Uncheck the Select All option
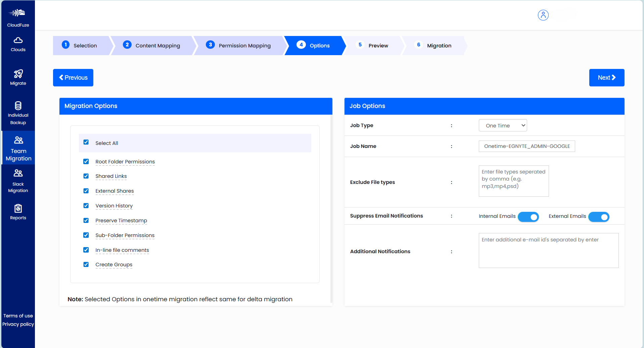This screenshot has height=348, width=644. [86, 142]
